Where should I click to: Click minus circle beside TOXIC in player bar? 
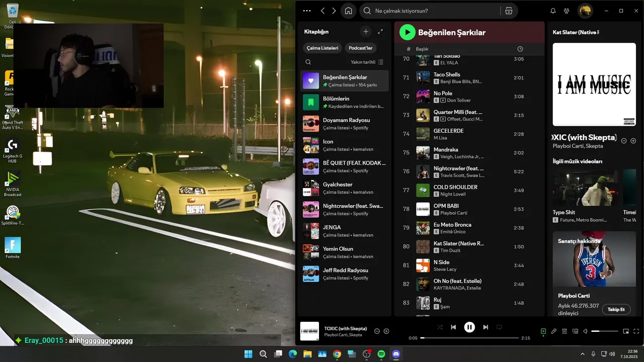pyautogui.click(x=377, y=331)
